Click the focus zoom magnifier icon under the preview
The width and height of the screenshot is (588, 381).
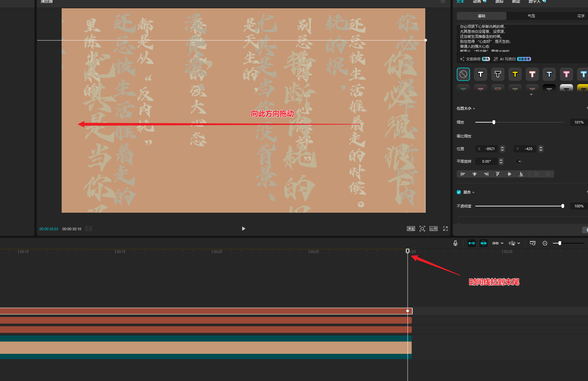[x=422, y=229]
